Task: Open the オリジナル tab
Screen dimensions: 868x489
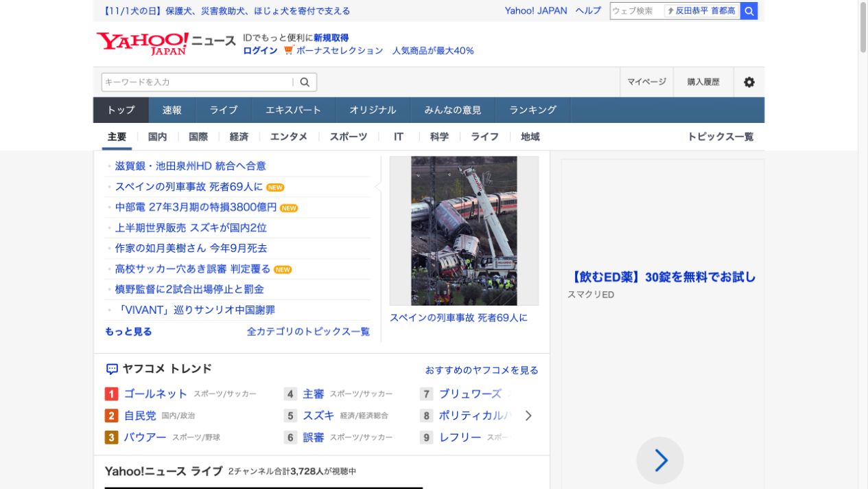Action: click(x=373, y=110)
